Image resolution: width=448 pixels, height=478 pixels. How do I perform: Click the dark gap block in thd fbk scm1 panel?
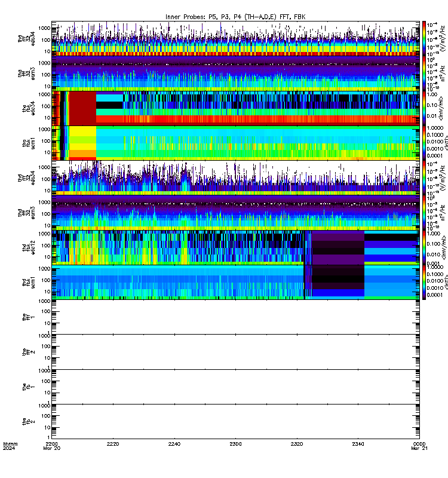338,282
